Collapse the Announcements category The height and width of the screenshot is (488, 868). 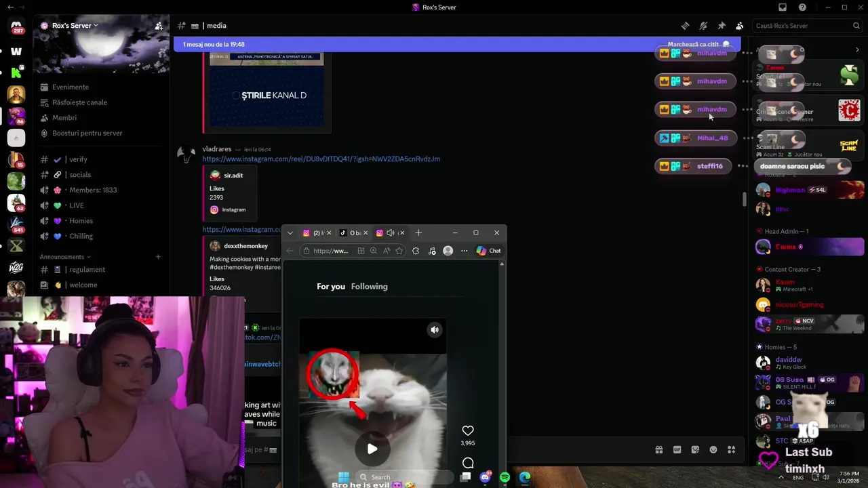tap(64, 257)
